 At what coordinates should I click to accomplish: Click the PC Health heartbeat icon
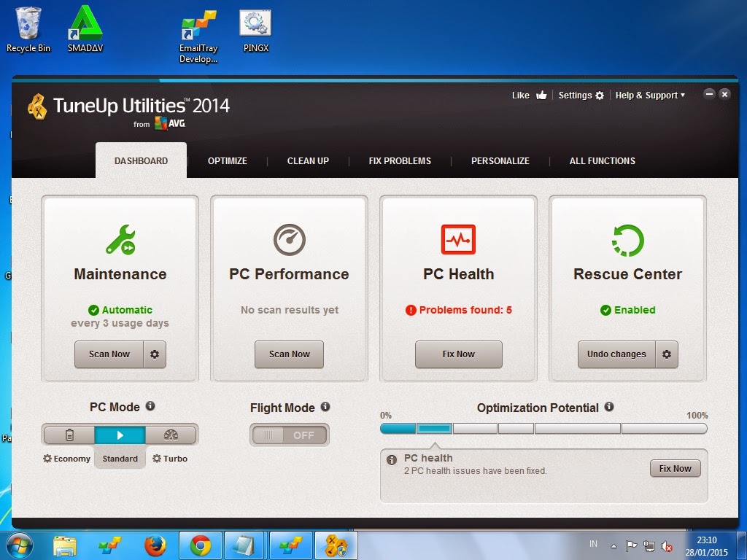tap(458, 239)
